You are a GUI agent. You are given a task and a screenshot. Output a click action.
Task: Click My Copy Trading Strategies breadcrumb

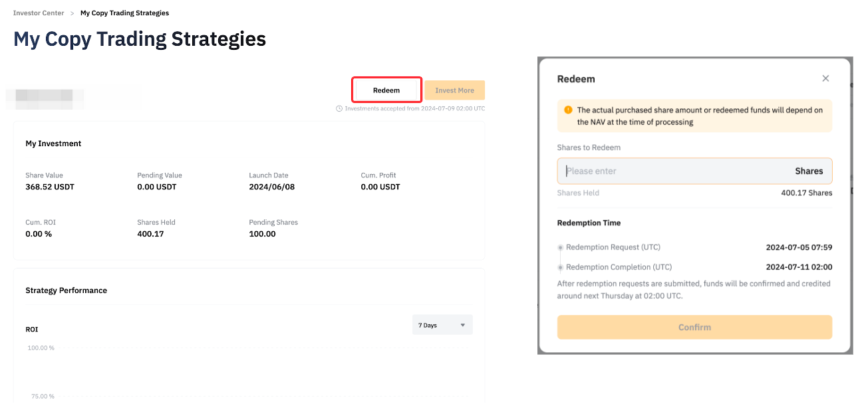tap(124, 13)
